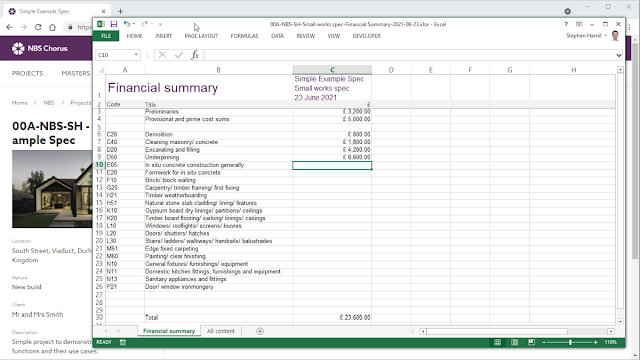Go back in the browser window

point(9,27)
